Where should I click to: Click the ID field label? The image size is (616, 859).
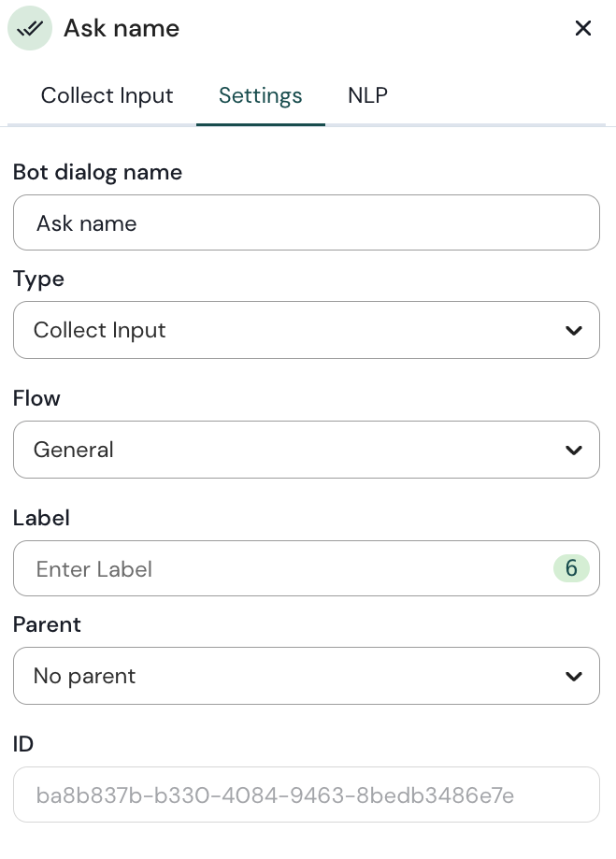[23, 744]
